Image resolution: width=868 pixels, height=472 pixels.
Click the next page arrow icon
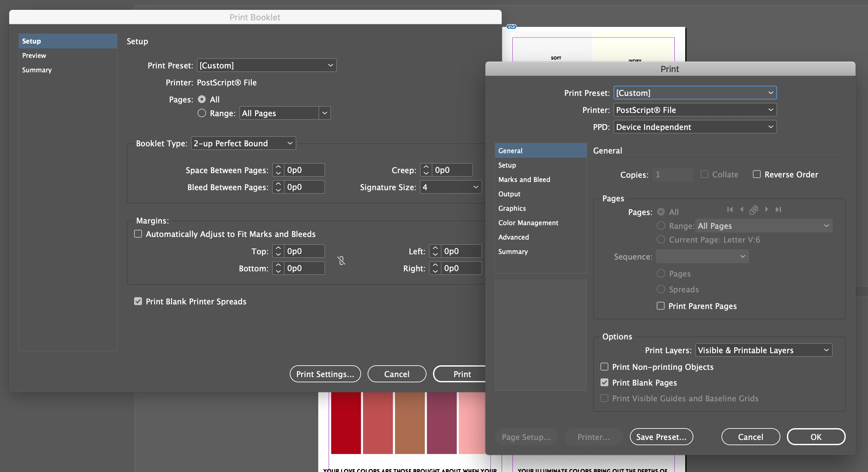[767, 210]
